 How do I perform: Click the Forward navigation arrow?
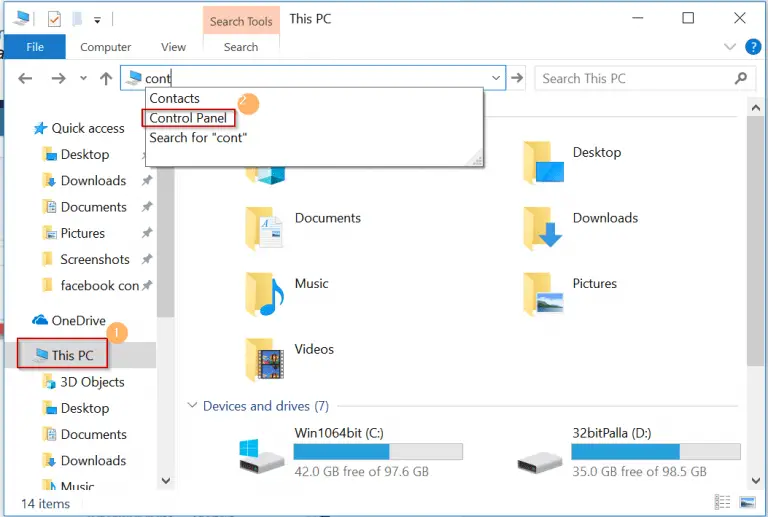coord(58,78)
